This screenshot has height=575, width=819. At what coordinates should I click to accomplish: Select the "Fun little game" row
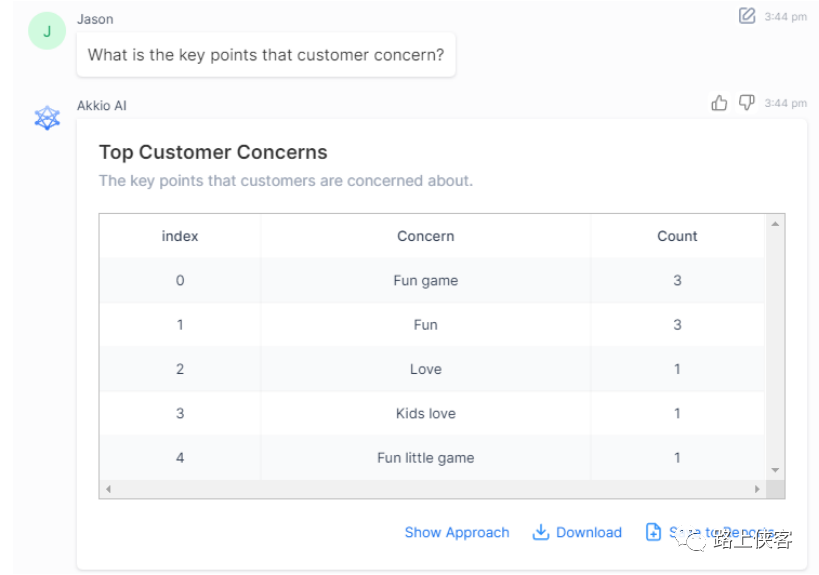(425, 458)
